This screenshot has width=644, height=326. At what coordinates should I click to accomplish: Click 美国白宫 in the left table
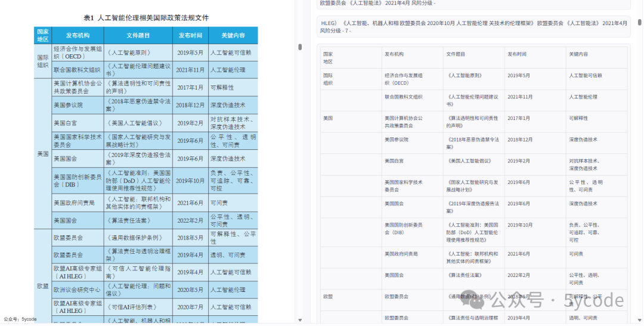66,123
